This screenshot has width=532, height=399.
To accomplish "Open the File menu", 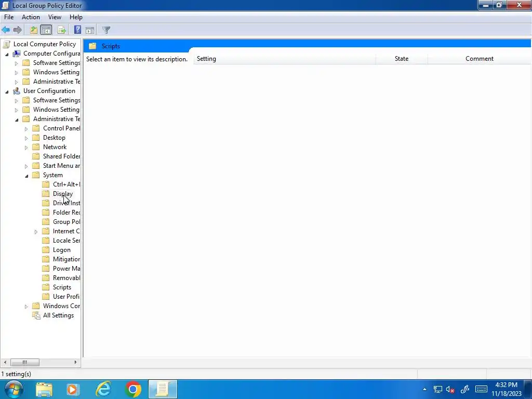I will (x=9, y=17).
